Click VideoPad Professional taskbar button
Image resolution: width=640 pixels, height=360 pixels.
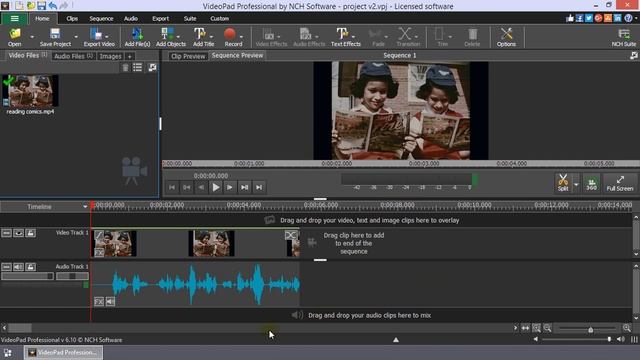click(63, 353)
